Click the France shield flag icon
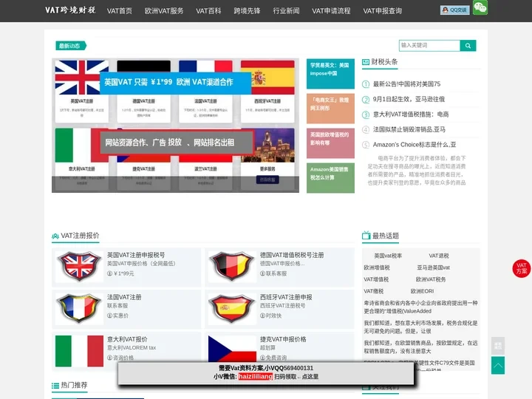Viewport: 532px width, 399px height. (79, 308)
